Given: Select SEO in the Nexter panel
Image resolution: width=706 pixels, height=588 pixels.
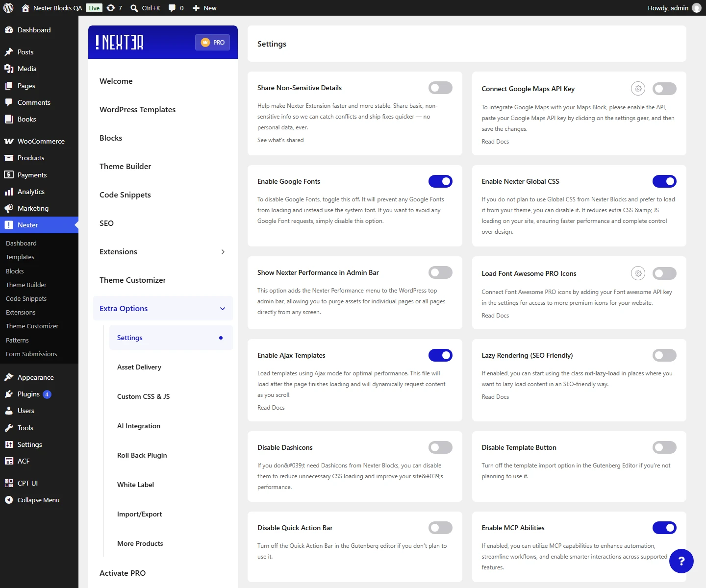Looking at the screenshot, I should pyautogui.click(x=106, y=223).
